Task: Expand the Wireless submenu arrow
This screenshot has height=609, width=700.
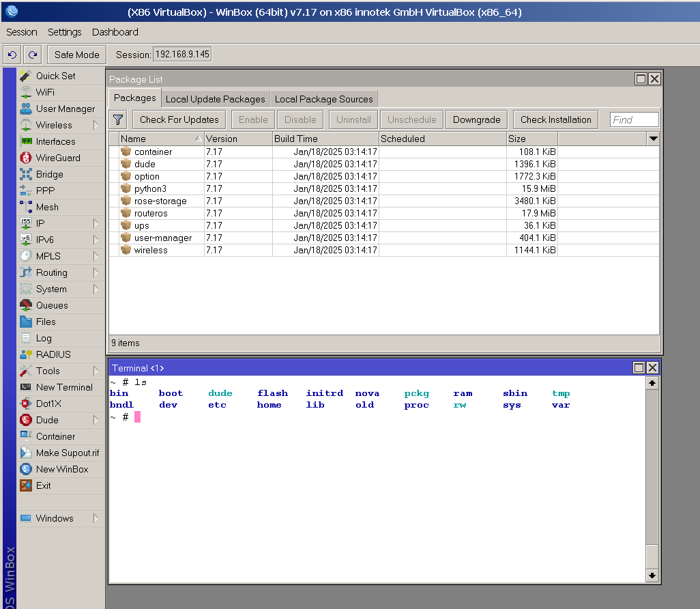Action: click(96, 125)
